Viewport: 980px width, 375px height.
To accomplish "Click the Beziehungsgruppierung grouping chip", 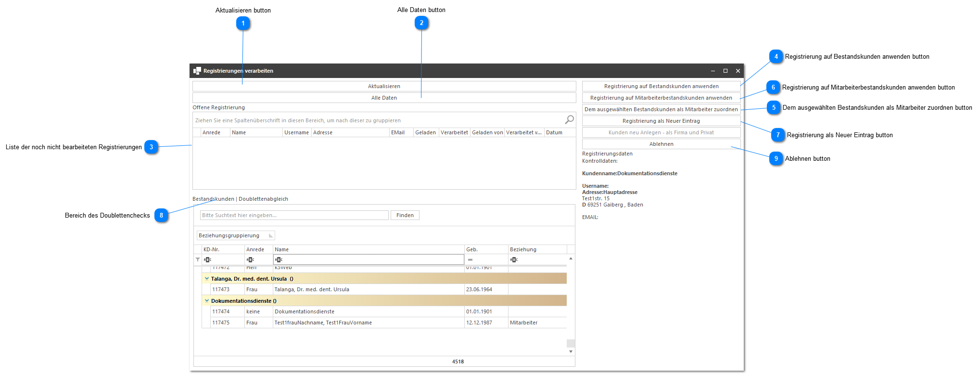I will (236, 235).
